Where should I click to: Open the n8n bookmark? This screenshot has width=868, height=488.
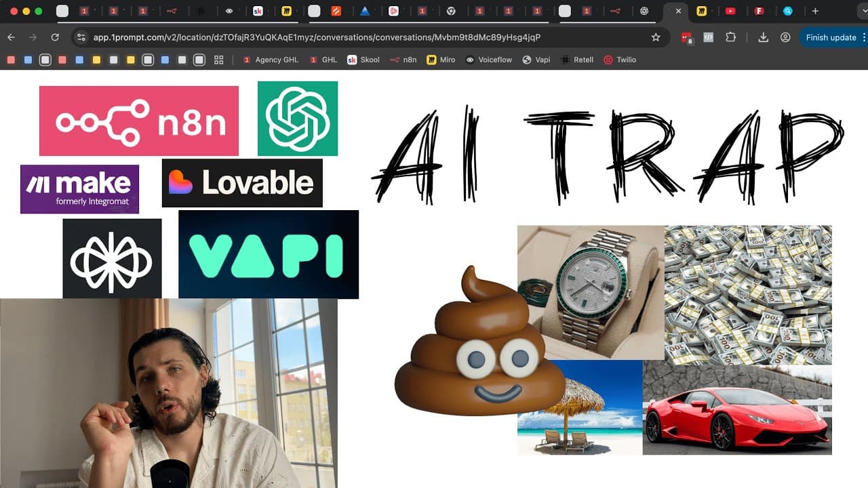403,60
